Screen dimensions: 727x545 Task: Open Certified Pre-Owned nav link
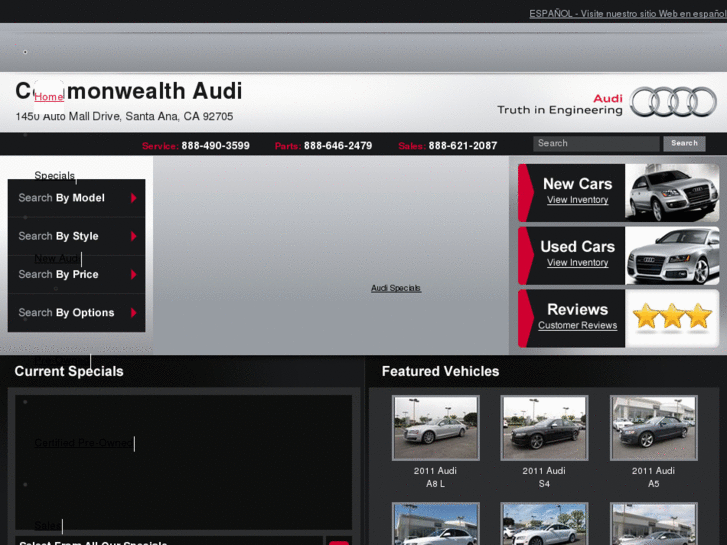click(83, 443)
